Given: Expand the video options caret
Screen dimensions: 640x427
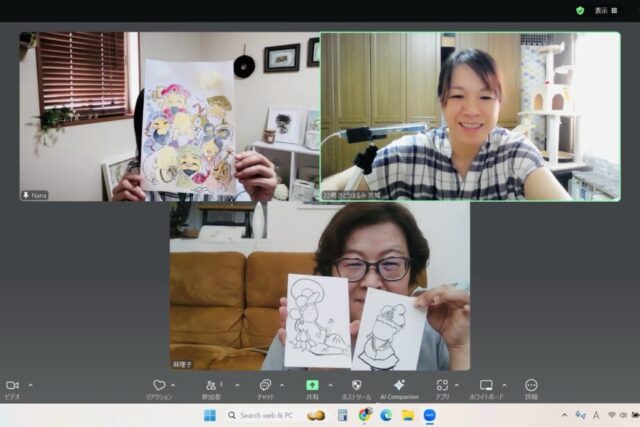Looking at the screenshot, I should coord(30,384).
